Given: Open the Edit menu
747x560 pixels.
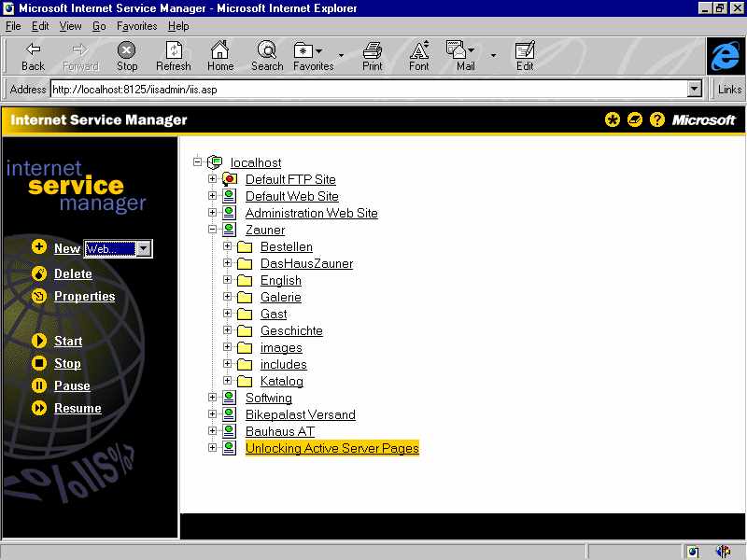Looking at the screenshot, I should [x=40, y=26].
